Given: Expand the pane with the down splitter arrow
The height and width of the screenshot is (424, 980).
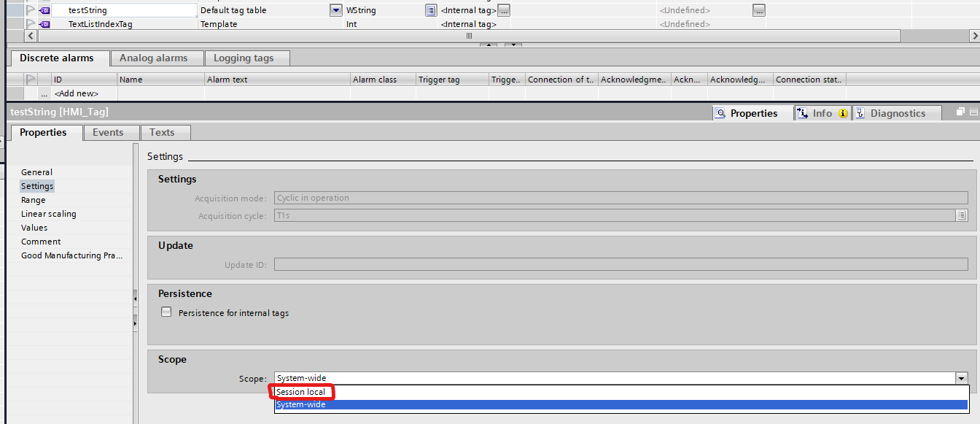Looking at the screenshot, I should point(513,45).
